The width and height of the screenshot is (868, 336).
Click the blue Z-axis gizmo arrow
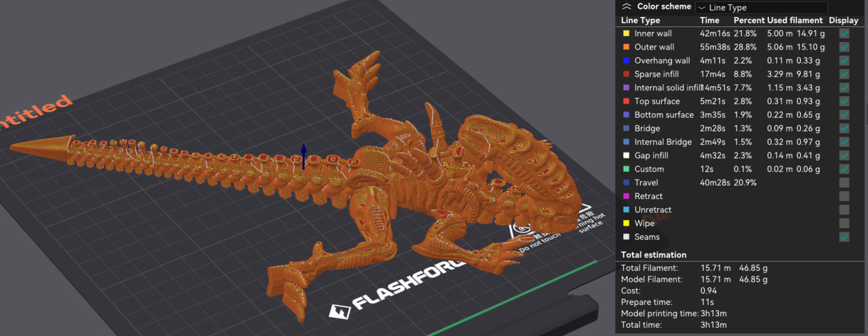[x=304, y=150]
